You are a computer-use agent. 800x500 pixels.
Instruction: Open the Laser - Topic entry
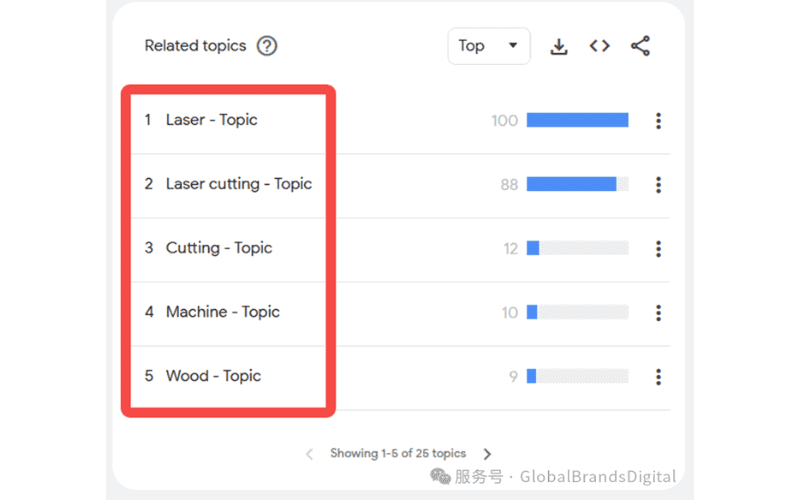pyautogui.click(x=212, y=120)
